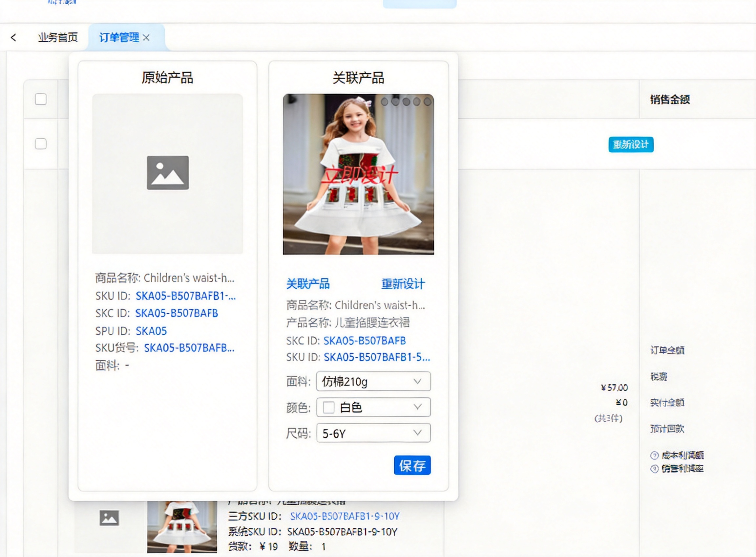The image size is (756, 557).
Task: Close the 订单管理 tab
Action: [x=146, y=37]
